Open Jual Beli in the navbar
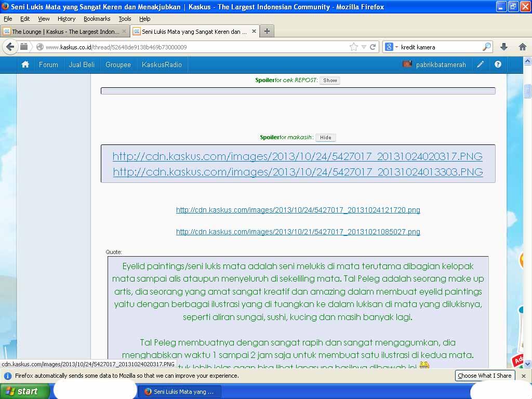 (82, 64)
